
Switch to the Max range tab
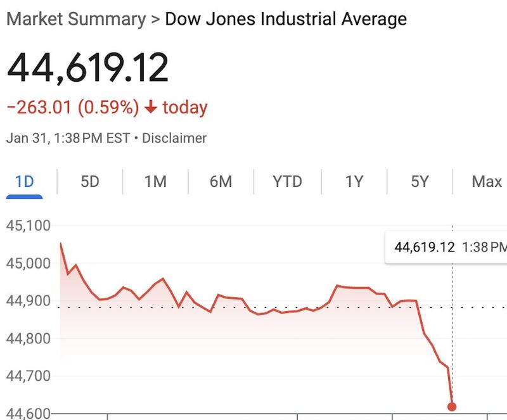point(486,182)
